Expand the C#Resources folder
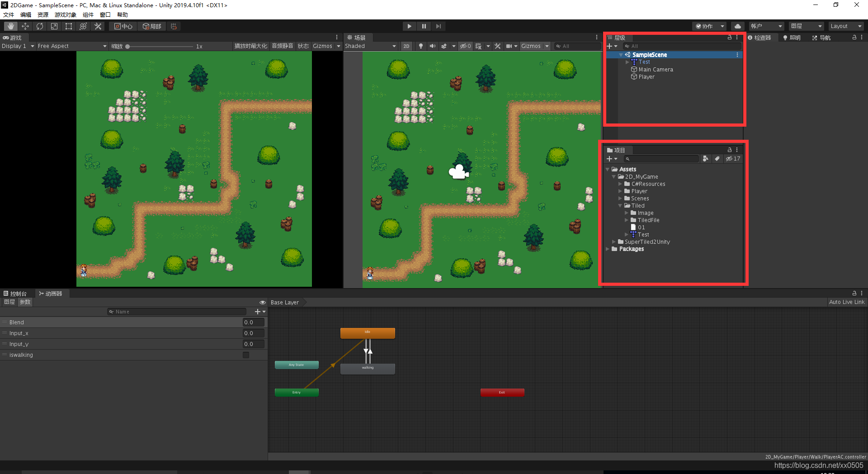The width and height of the screenshot is (868, 474). 620,184
